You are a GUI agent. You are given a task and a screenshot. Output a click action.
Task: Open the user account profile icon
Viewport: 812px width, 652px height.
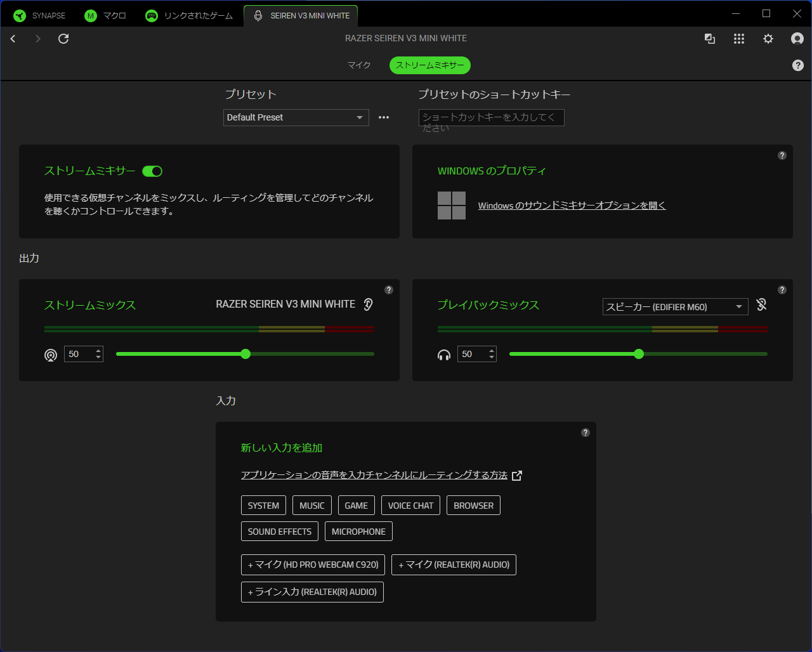tap(797, 39)
